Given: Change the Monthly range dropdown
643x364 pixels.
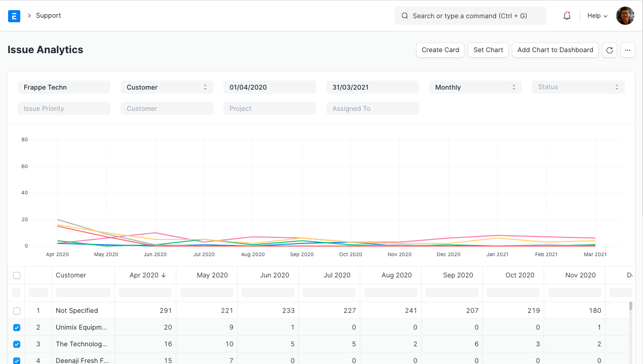Looking at the screenshot, I should tap(475, 87).
